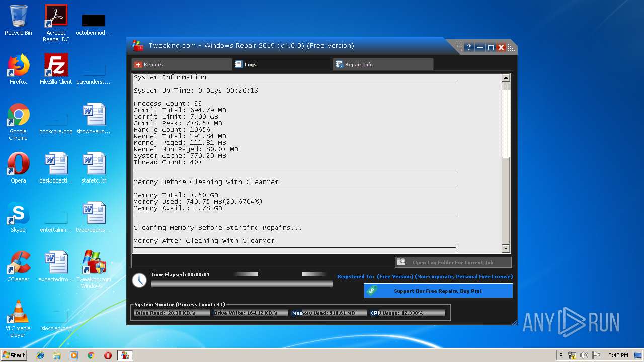The height and width of the screenshot is (362, 644).
Task: Click the Drive Write monitor bar
Action: pos(251,313)
